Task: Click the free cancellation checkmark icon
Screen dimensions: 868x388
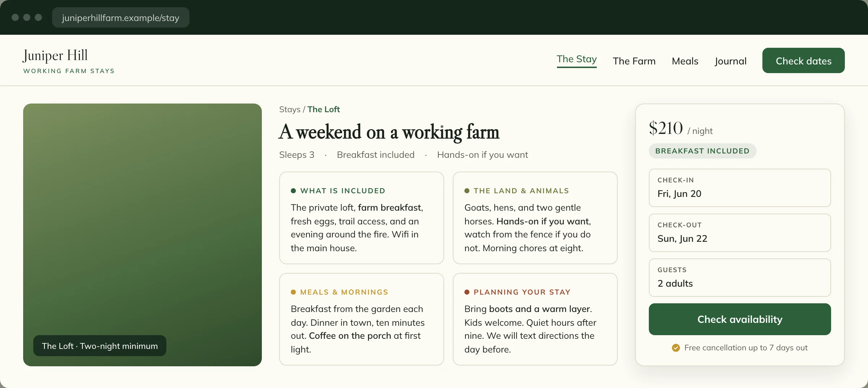Action: coord(676,348)
